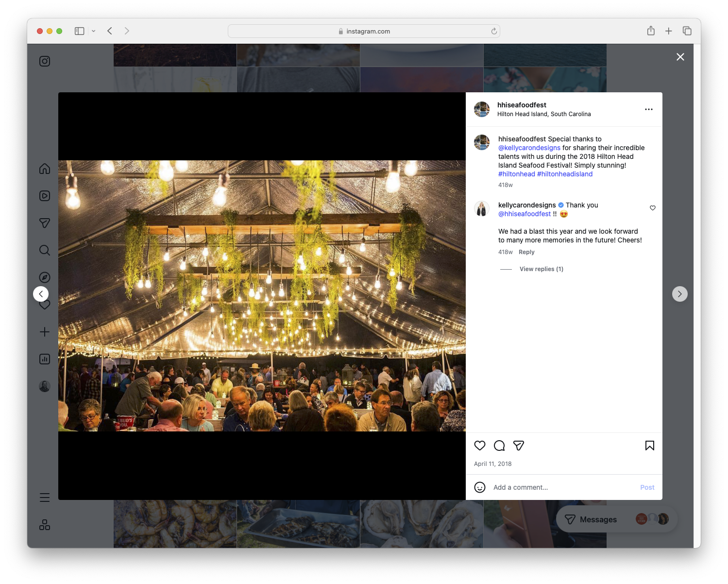The height and width of the screenshot is (584, 728).
Task: Advance to the next photo with the arrow
Action: 679,294
